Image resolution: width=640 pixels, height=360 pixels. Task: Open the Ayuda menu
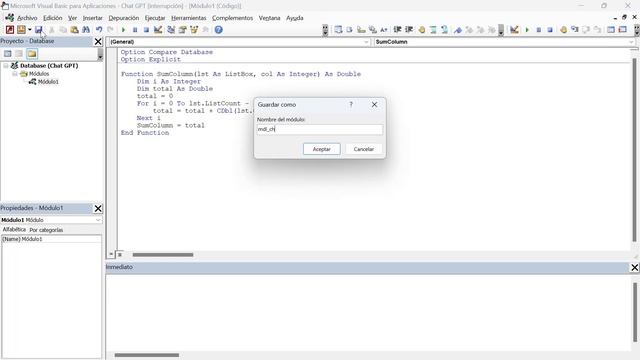[x=295, y=18]
